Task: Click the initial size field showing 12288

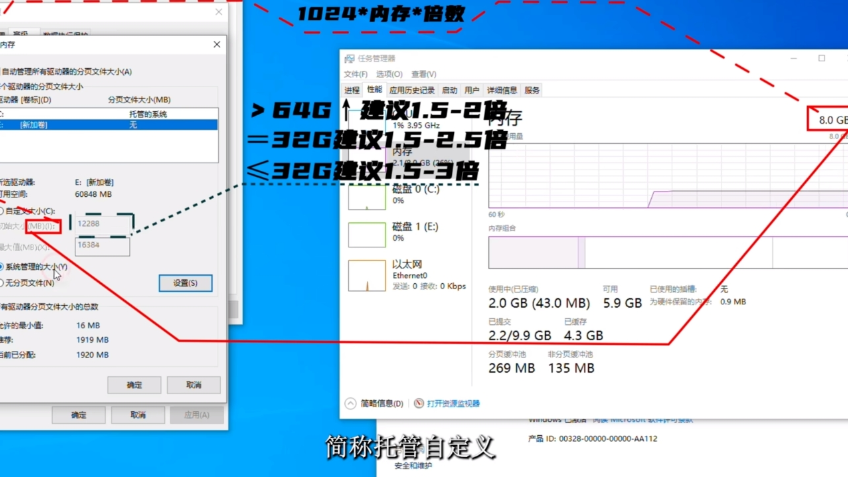Action: [x=102, y=226]
